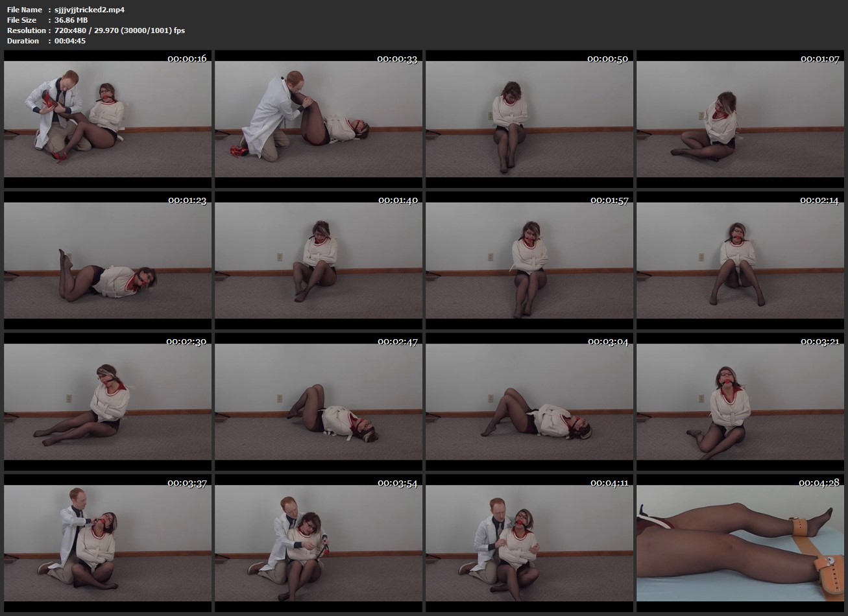Screen dimensions: 848x616
Task: Select the 00:03:54 preview frame
Action: (x=319, y=543)
